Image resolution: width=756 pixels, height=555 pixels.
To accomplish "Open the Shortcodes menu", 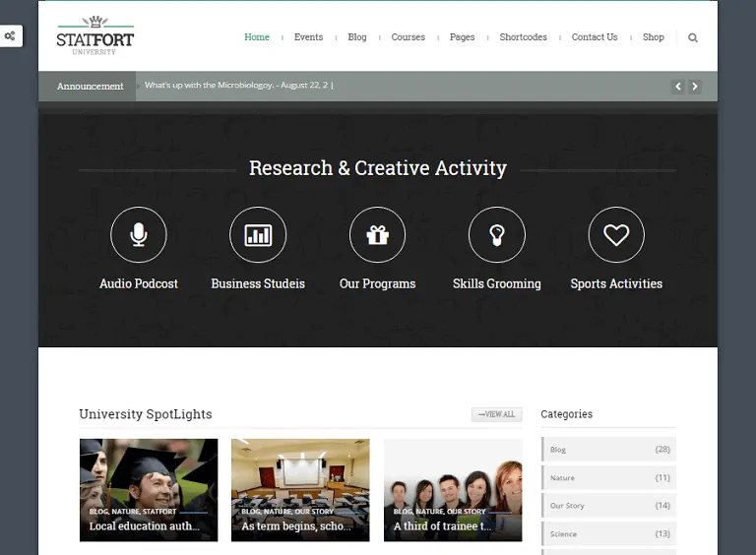I will coord(523,37).
